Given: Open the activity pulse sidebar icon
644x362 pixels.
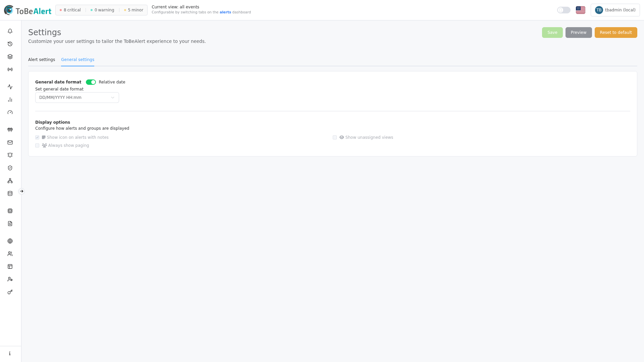Looking at the screenshot, I should 10,87.
